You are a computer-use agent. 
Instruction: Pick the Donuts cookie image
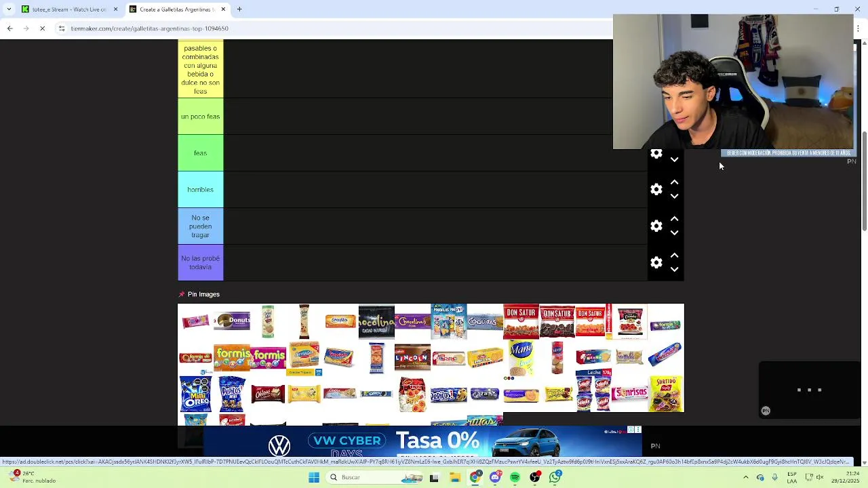pos(232,321)
